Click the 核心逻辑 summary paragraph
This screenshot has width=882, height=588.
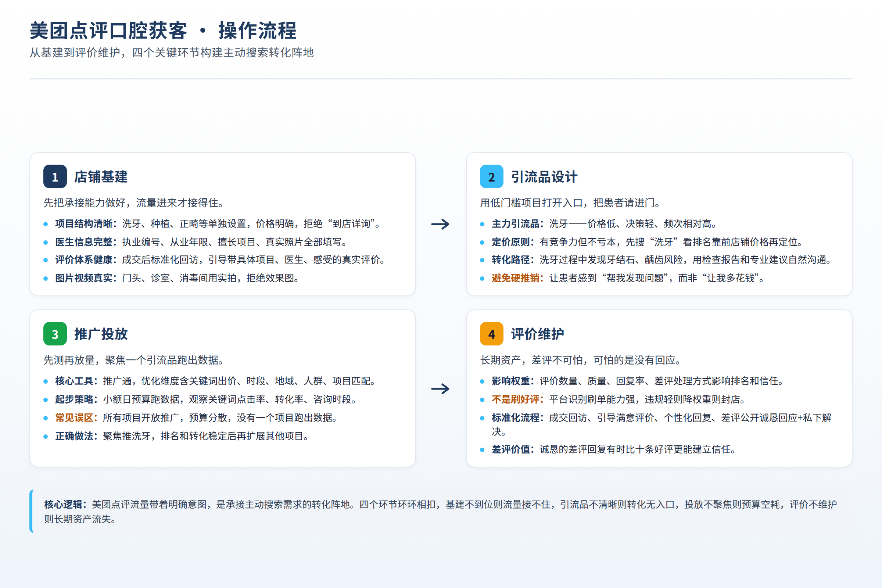pyautogui.click(x=441, y=512)
